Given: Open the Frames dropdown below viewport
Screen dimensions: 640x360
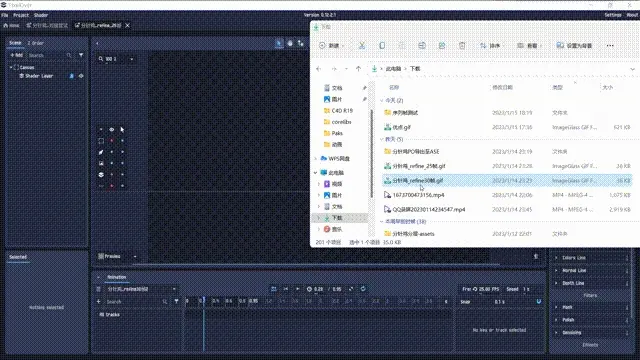Looking at the screenshot, I should [117, 256].
